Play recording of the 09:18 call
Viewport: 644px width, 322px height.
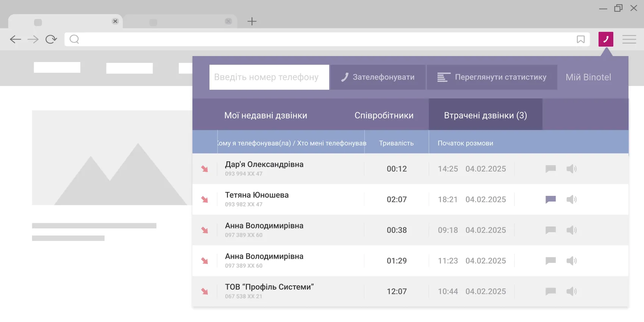pyautogui.click(x=572, y=230)
